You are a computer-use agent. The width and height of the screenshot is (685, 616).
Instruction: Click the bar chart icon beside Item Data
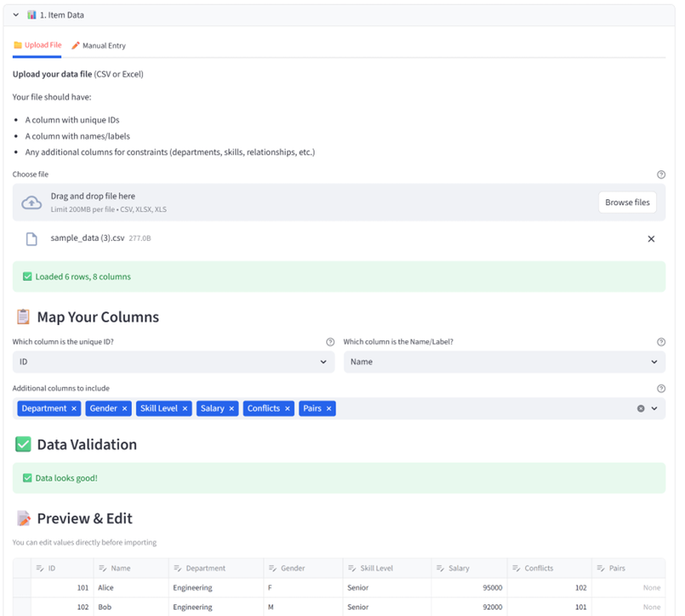click(x=32, y=15)
